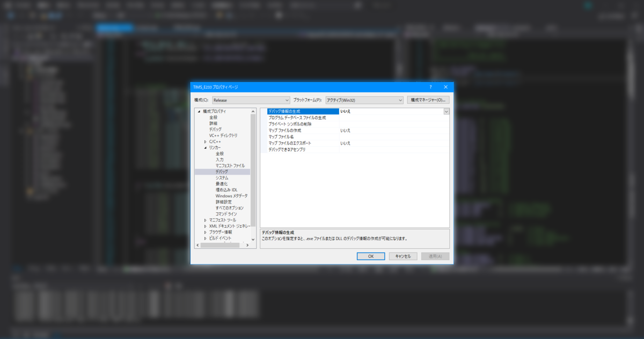
Task: Open the 構成 Release dropdown
Action: (251, 100)
